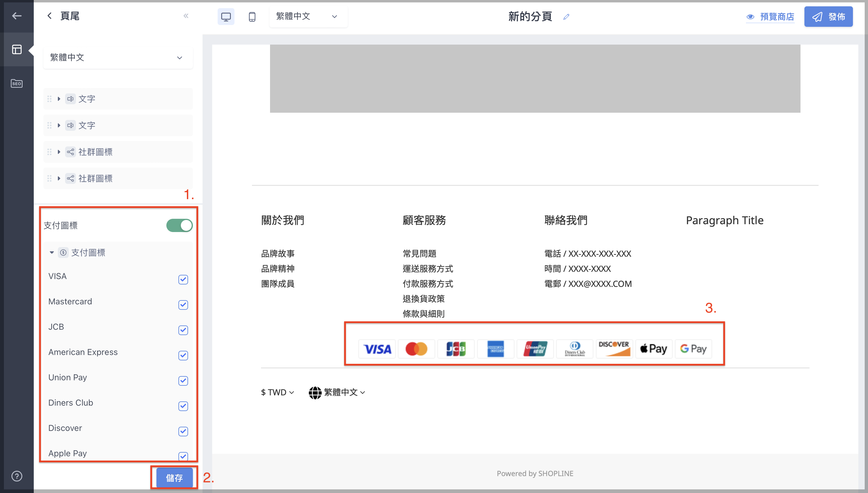This screenshot has width=868, height=493.
Task: Open footer 繁體中文 language selector
Action: click(337, 392)
